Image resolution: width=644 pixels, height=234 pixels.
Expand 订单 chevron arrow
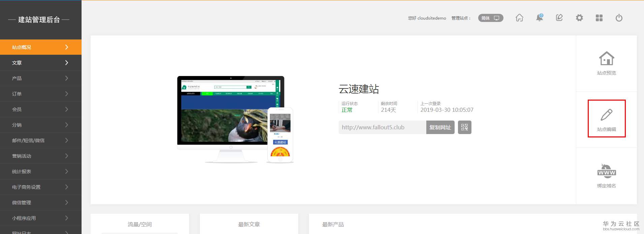[66, 94]
